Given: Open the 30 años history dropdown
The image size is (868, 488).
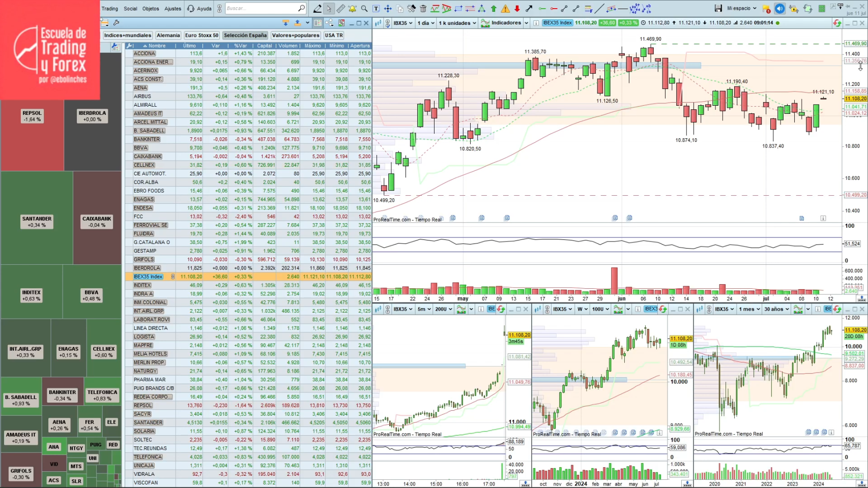Looking at the screenshot, I should [x=776, y=309].
